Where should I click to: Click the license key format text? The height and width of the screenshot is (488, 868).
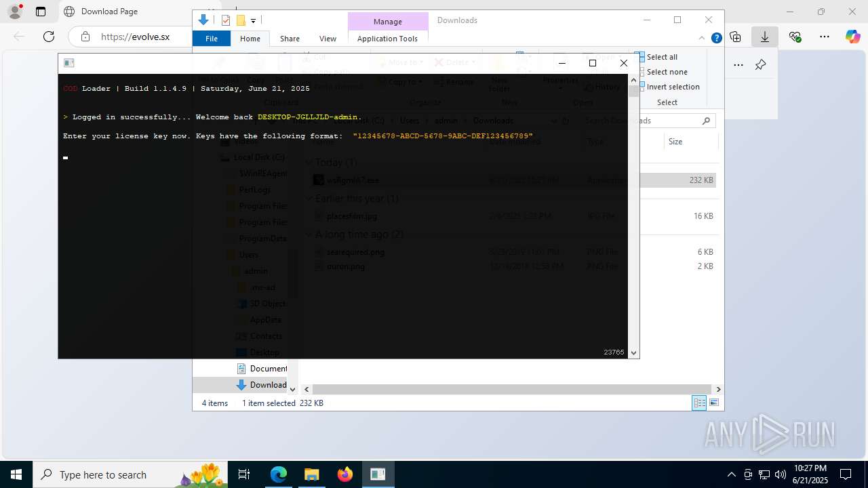tap(443, 136)
